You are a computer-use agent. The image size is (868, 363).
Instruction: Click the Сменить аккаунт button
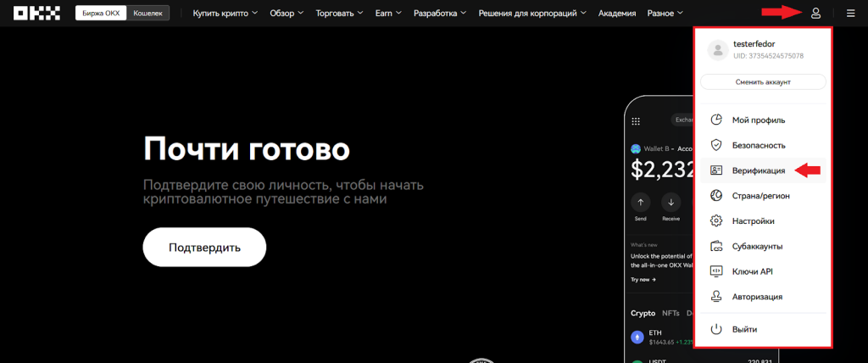click(x=763, y=82)
